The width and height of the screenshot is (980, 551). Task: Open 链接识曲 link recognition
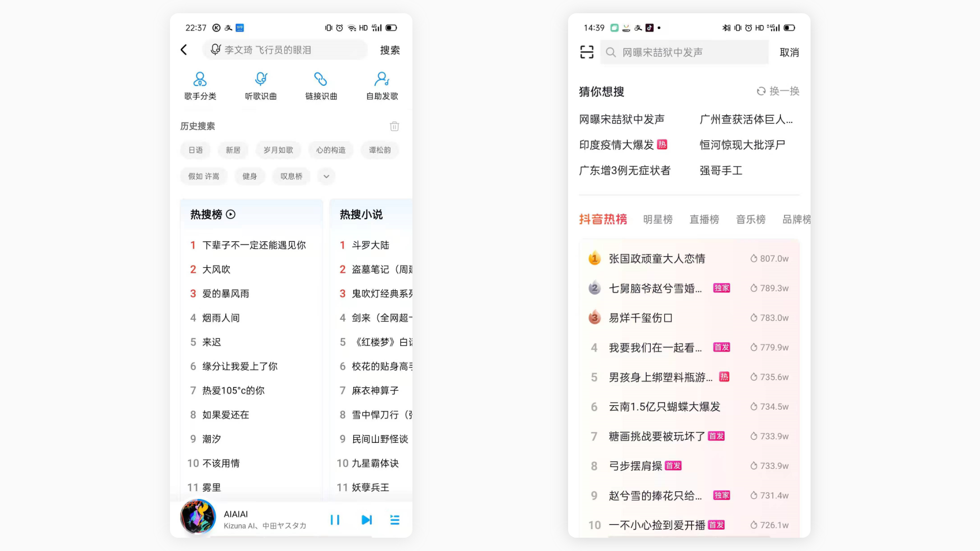321,86
